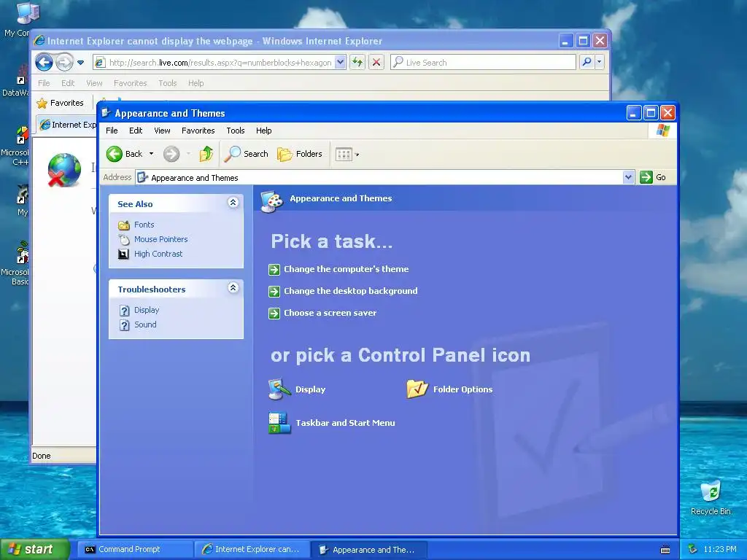
Task: Click Appearance and Themes taskbar button
Action: 368,550
